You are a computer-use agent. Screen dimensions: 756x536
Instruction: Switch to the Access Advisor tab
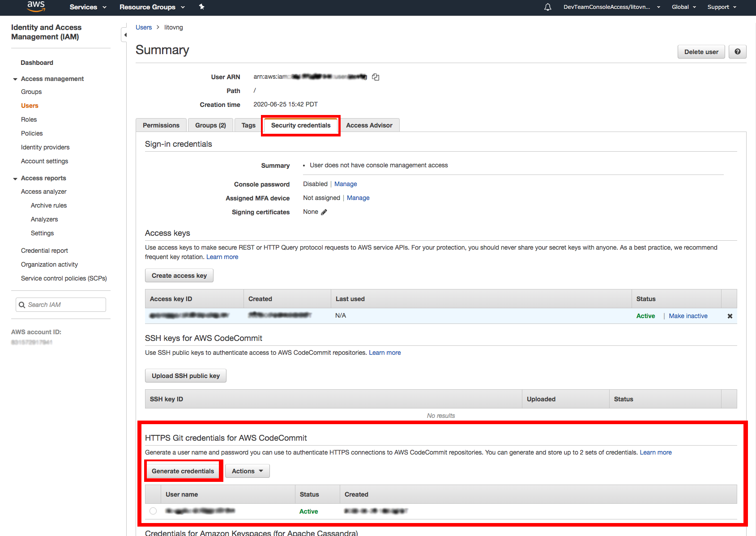click(x=369, y=125)
